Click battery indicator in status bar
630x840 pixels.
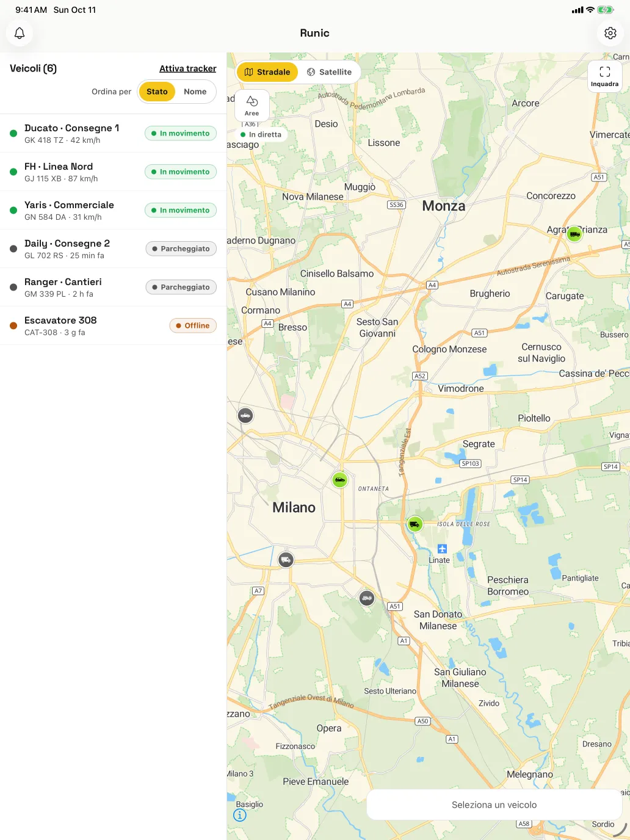pyautogui.click(x=606, y=10)
